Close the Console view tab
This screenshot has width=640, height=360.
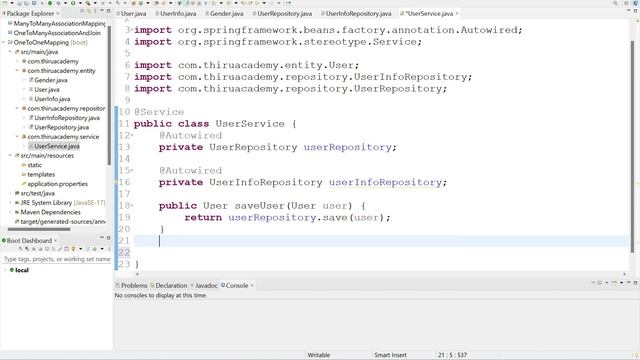[x=252, y=285]
